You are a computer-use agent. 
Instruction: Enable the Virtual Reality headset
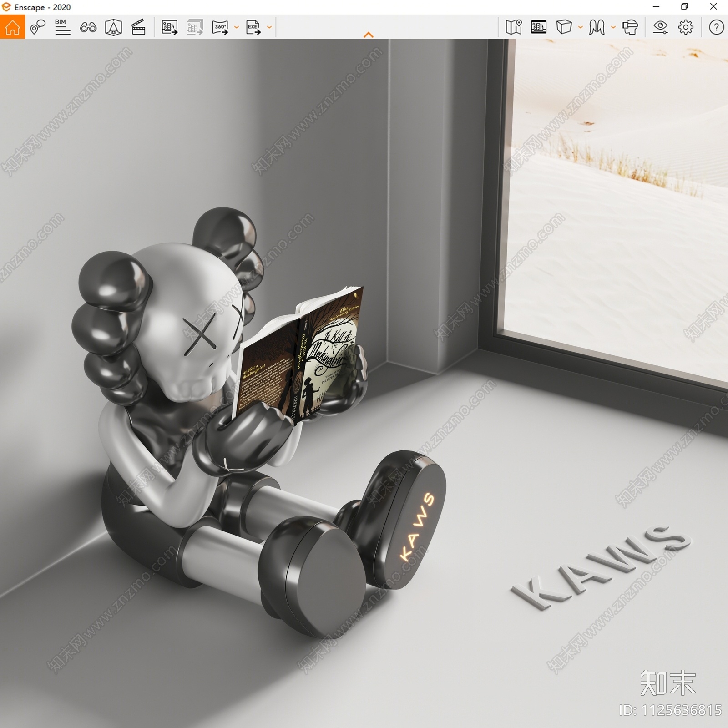coord(630,27)
